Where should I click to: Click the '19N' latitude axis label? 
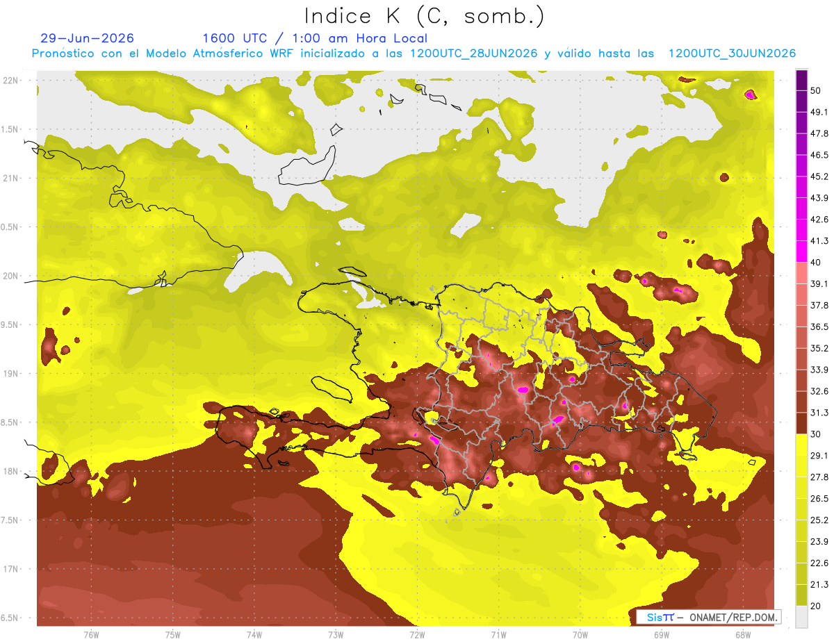(x=10, y=374)
